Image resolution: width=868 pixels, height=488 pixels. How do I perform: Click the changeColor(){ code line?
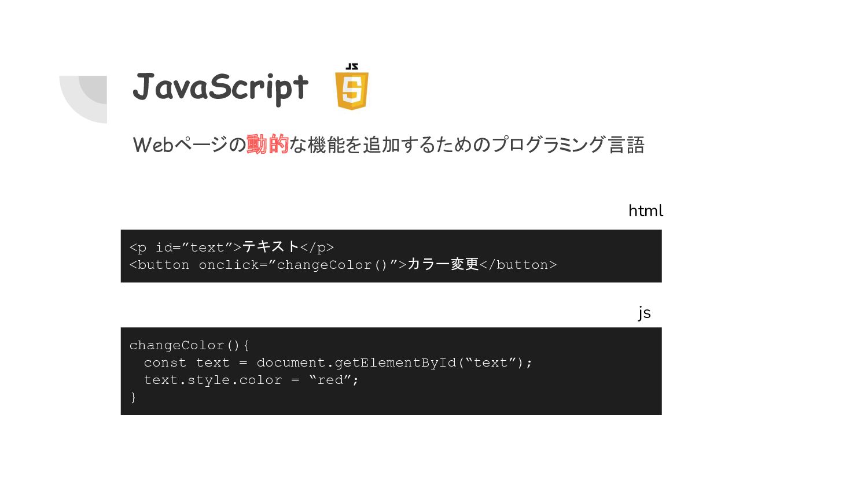pyautogui.click(x=189, y=345)
